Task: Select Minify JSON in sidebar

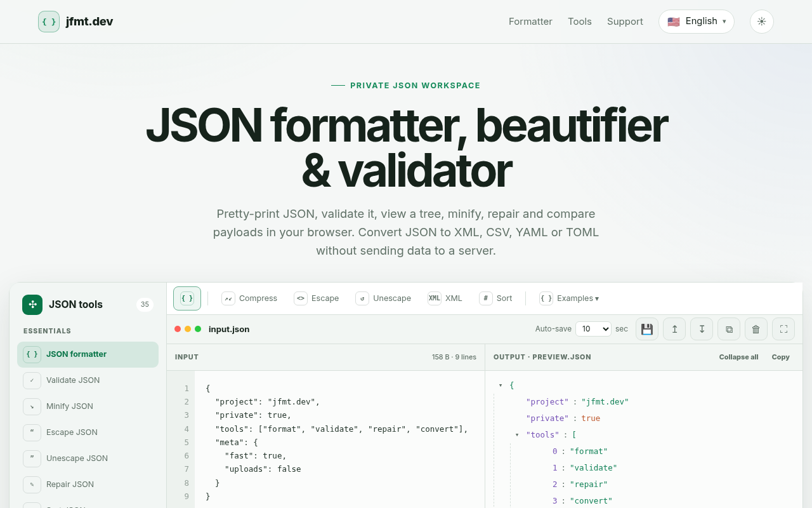Action: point(88,406)
